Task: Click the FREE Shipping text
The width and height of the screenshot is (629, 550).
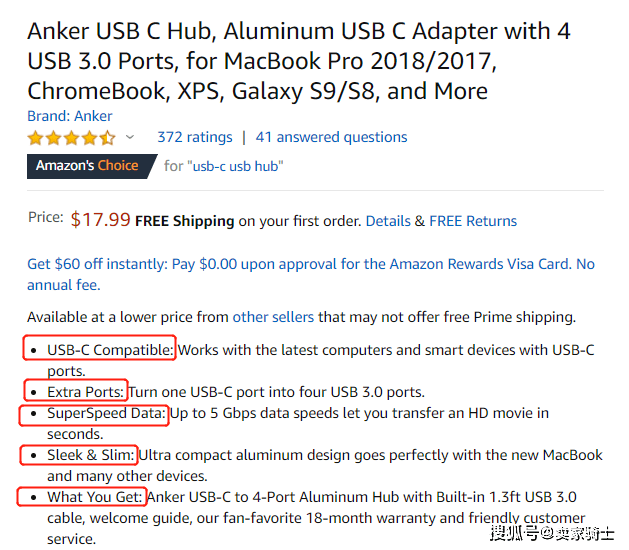Action: 185,221
